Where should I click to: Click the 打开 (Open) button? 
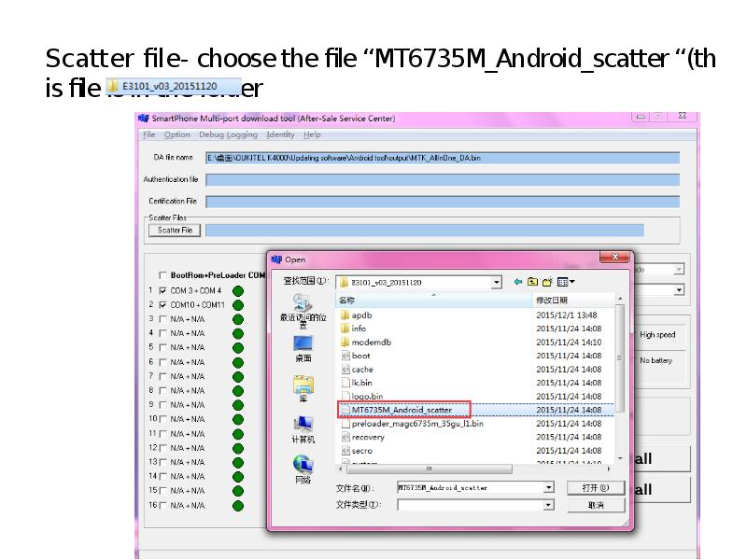(x=596, y=486)
